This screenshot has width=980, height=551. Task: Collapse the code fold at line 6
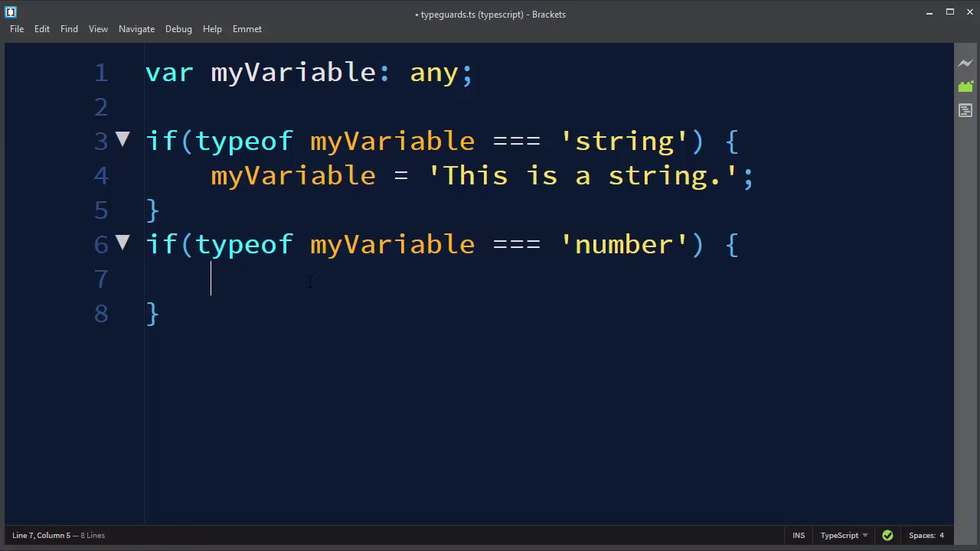pos(122,243)
